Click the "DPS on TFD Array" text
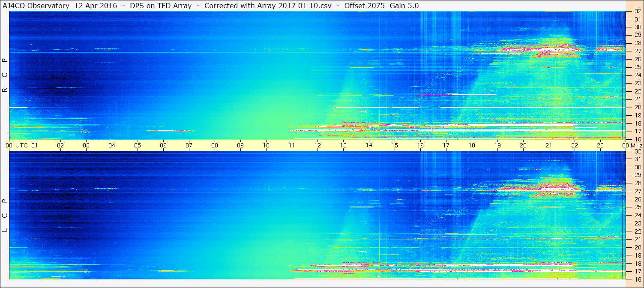 coord(161,6)
